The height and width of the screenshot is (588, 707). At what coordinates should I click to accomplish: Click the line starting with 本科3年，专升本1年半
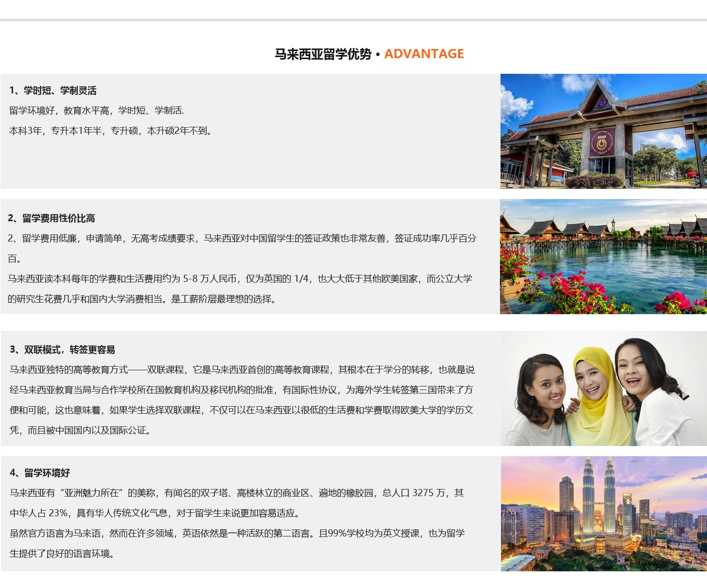coord(111,131)
